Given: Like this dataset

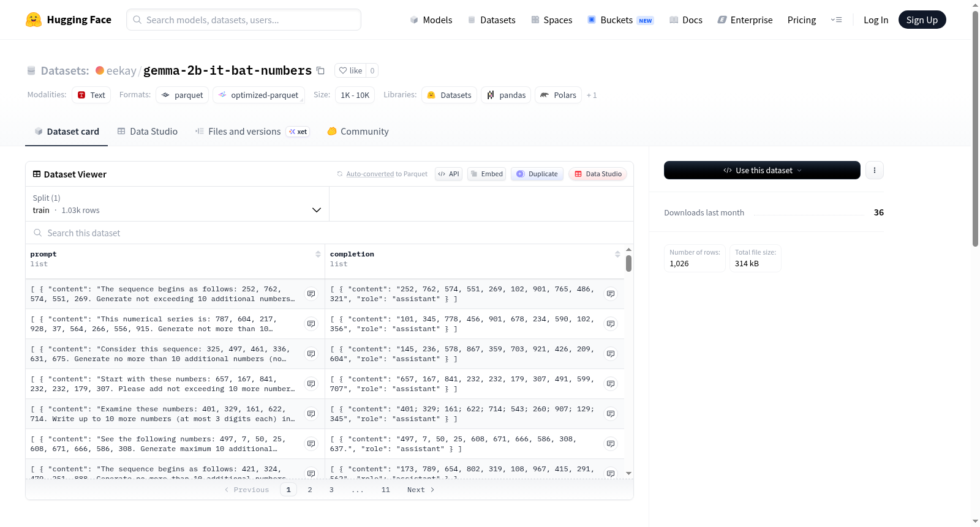Looking at the screenshot, I should click(351, 70).
